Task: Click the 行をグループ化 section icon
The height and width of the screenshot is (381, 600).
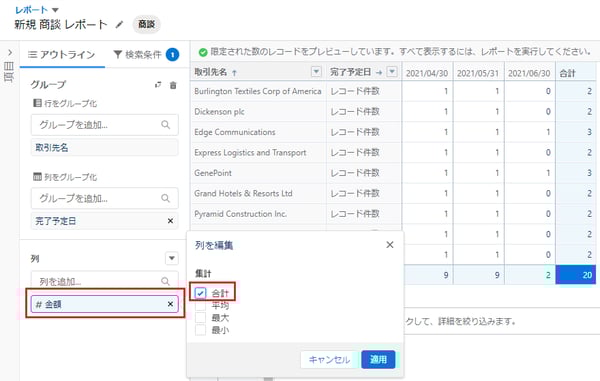Action: [x=37, y=103]
